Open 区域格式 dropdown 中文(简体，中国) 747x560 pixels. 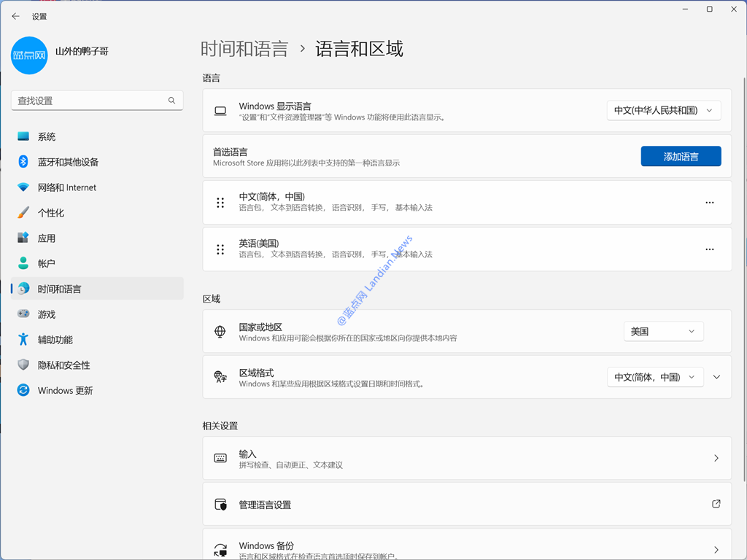(655, 377)
